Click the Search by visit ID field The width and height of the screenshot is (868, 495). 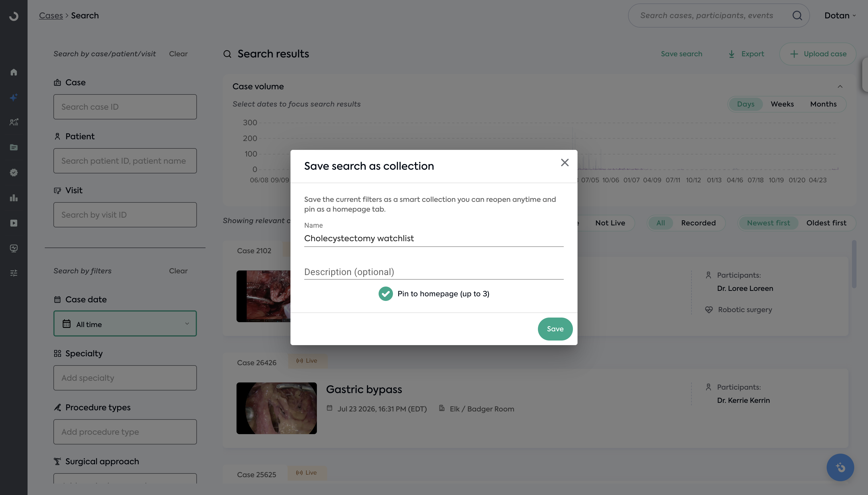click(125, 215)
